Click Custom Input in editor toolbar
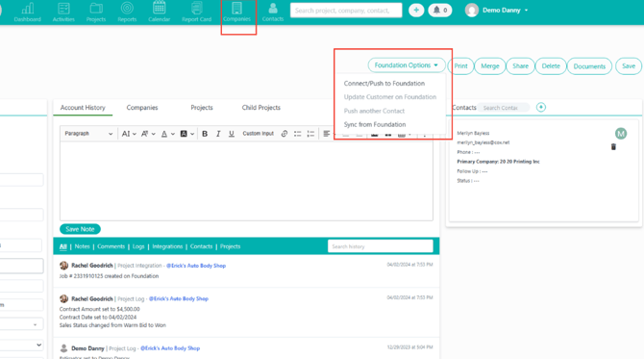Screen dimensions: 644x359 [x=258, y=134]
